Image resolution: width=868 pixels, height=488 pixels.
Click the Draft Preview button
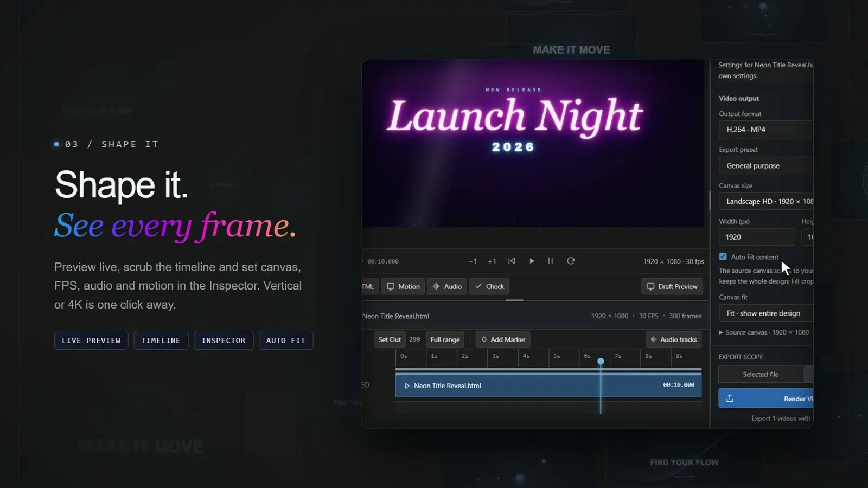pos(672,286)
